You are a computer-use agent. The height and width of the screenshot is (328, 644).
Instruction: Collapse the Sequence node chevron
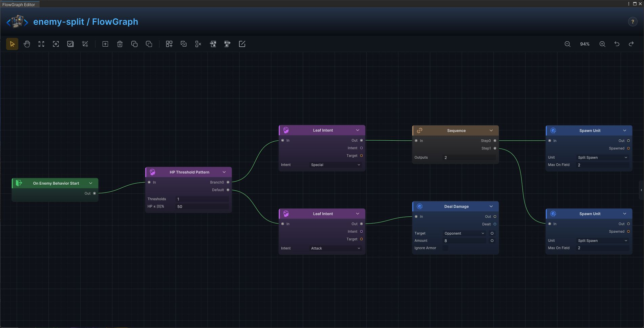[491, 131]
